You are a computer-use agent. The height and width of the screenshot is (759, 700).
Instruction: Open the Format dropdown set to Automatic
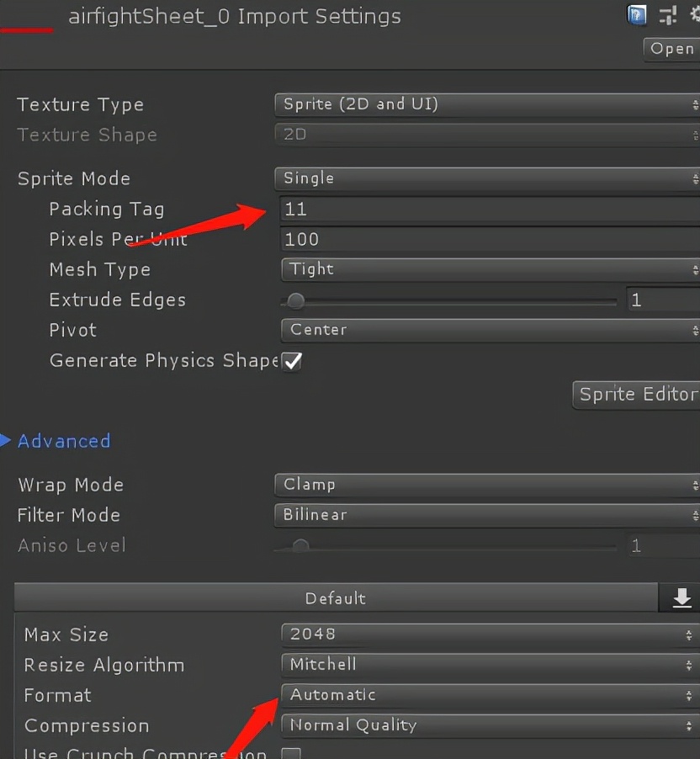(488, 695)
